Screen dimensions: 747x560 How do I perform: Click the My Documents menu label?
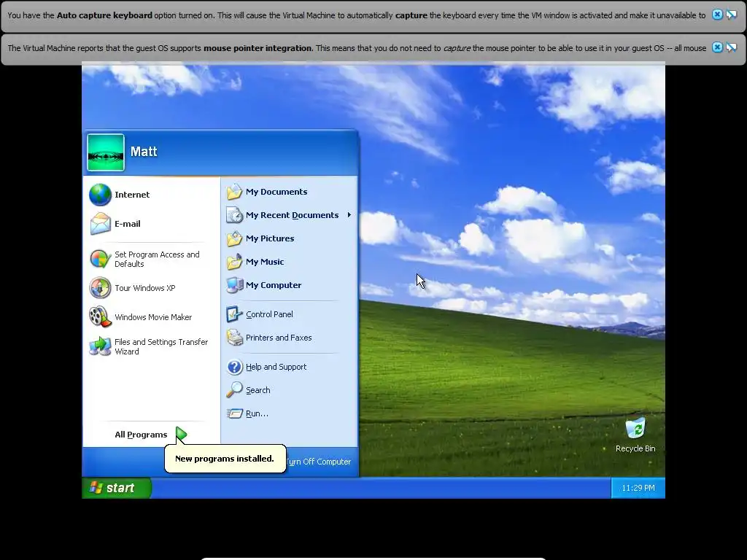pyautogui.click(x=276, y=192)
